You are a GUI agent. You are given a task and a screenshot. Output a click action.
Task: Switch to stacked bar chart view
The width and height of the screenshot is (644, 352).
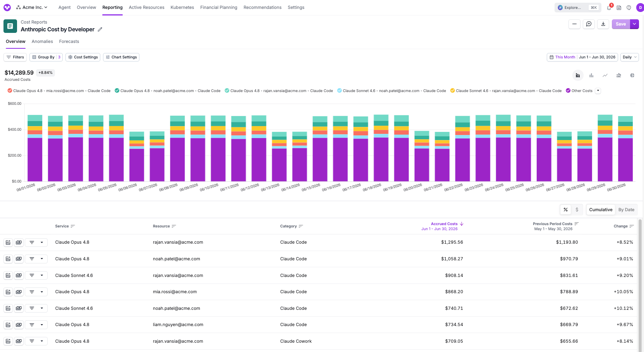tap(578, 75)
